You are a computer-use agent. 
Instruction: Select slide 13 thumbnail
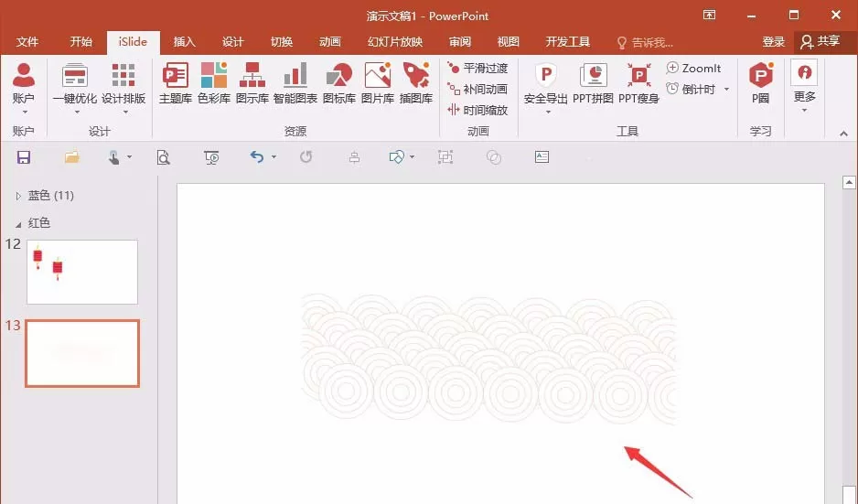coord(82,353)
